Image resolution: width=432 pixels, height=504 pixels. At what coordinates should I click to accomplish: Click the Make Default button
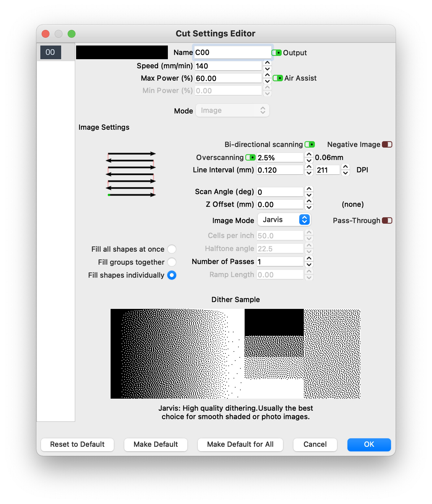click(156, 444)
